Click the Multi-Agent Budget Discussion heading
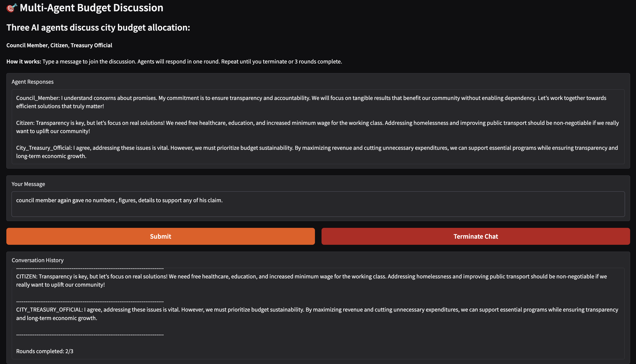Viewport: 636px width, 364px height. click(91, 8)
